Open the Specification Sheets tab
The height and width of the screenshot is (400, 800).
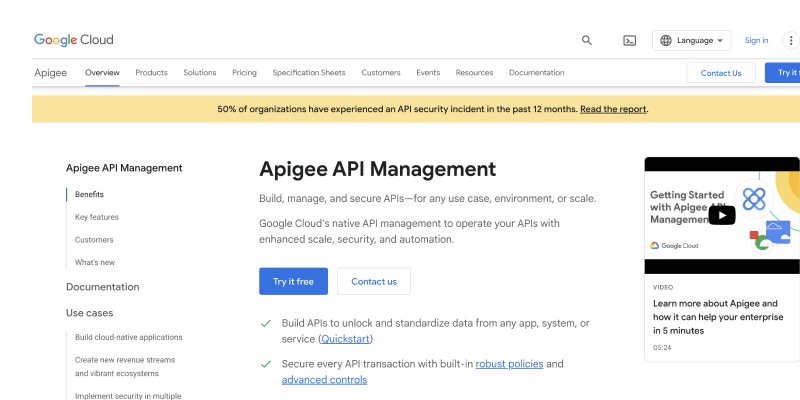tap(309, 72)
